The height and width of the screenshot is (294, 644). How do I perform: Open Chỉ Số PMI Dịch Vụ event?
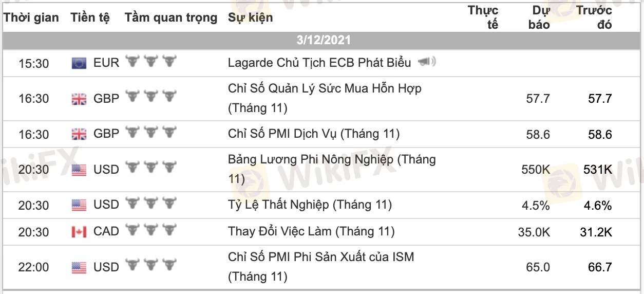[x=314, y=134]
